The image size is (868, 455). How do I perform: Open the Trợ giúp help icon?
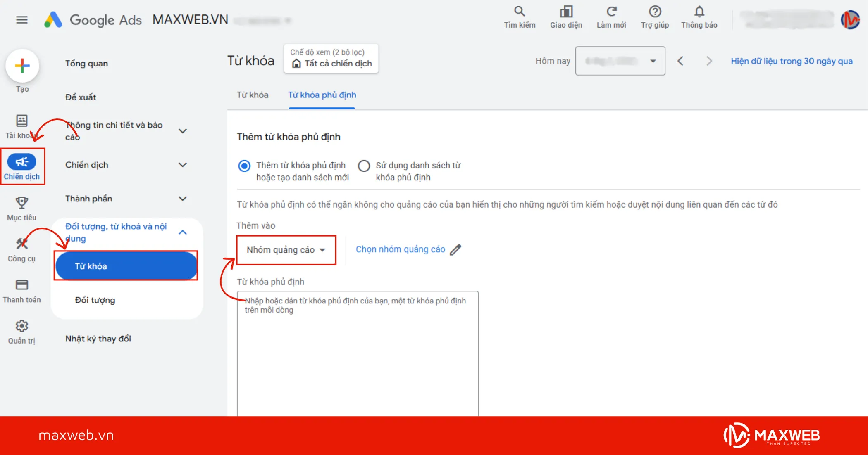pos(655,12)
